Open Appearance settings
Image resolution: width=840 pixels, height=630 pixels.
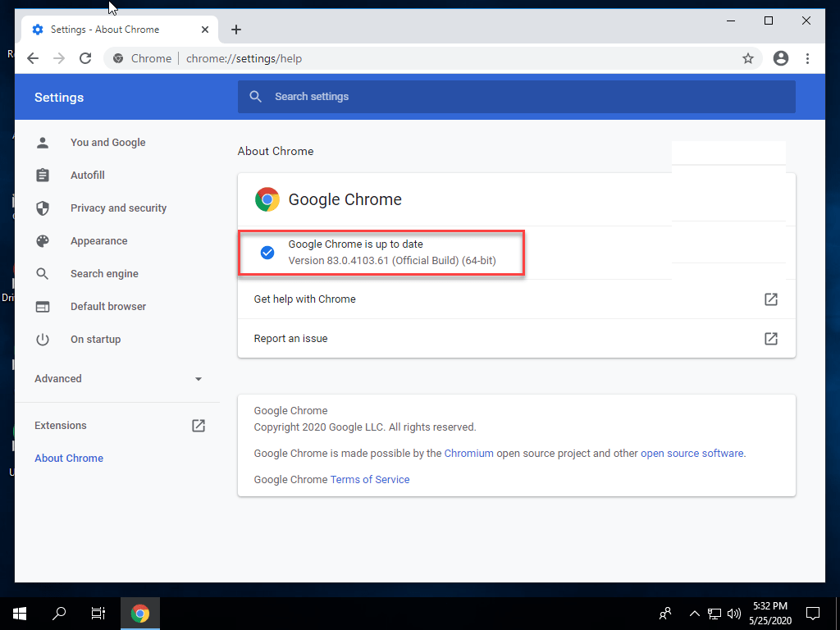[98, 241]
